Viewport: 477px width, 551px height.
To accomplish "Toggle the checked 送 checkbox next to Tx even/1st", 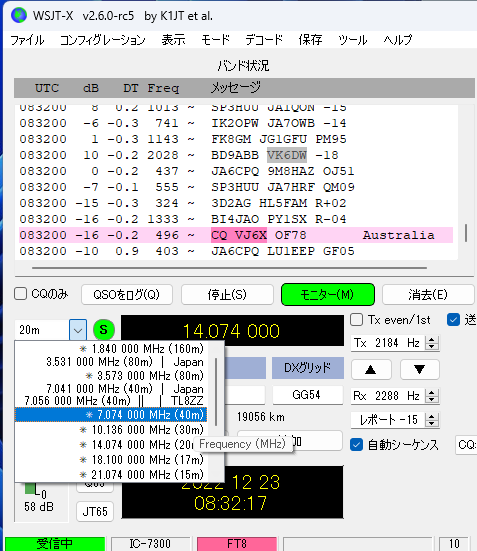I will click(x=453, y=320).
